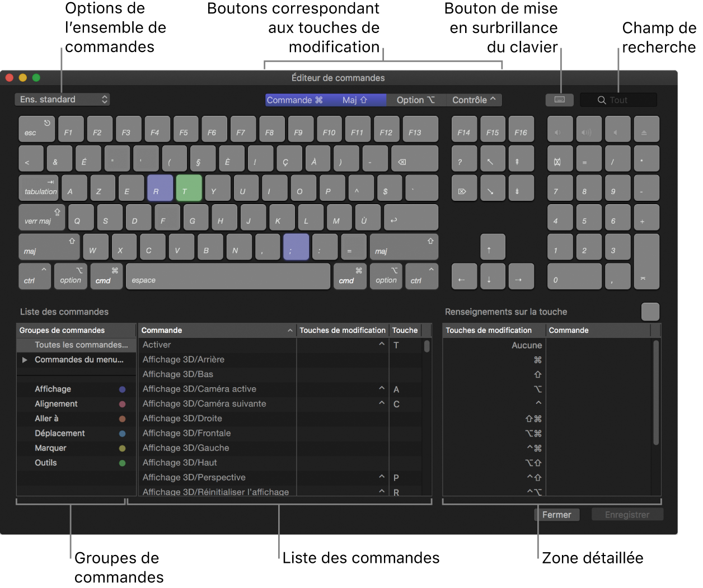
Task: Click the Enregistrer button
Action: click(x=627, y=515)
